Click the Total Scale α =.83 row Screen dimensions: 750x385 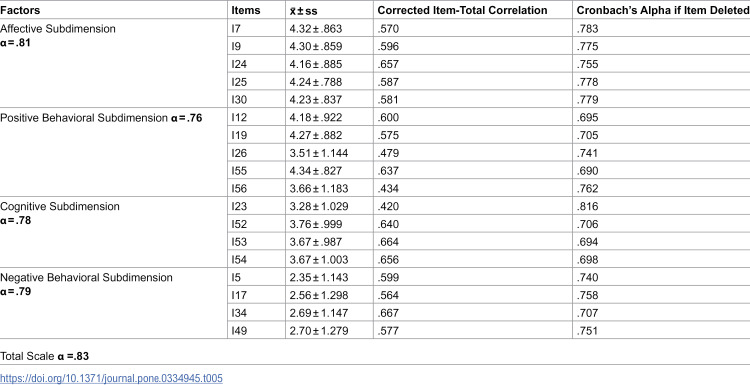44,356
